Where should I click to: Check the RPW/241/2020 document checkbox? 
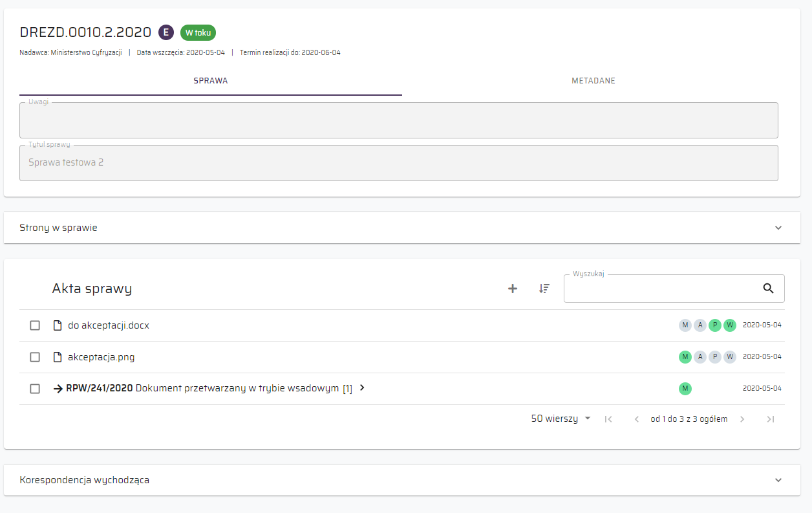[x=35, y=389]
